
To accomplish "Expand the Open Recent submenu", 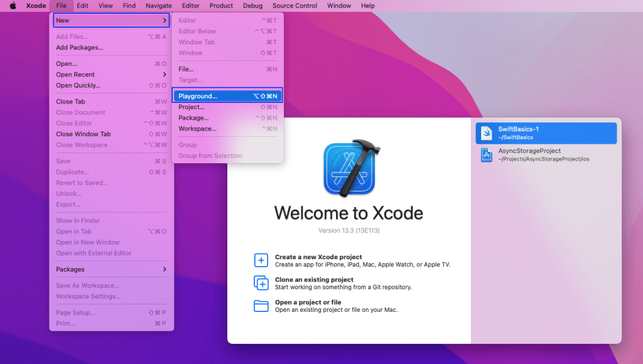I will (x=165, y=75).
